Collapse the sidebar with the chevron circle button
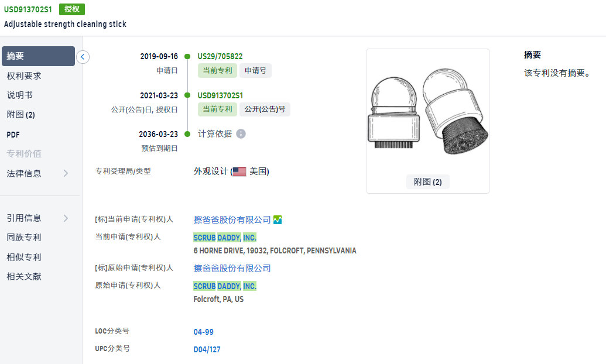 [83, 57]
